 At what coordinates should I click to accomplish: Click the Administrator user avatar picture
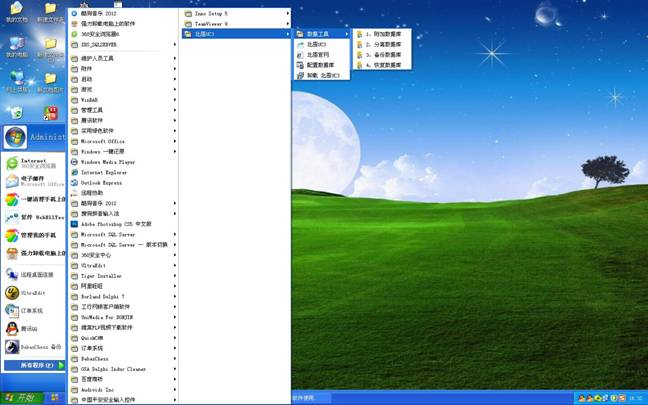15,137
